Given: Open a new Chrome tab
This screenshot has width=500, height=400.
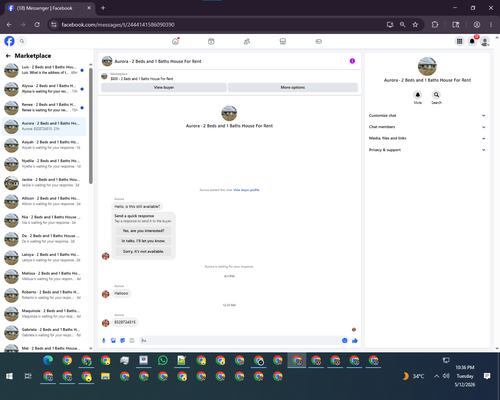Looking at the screenshot, I should [103, 8].
